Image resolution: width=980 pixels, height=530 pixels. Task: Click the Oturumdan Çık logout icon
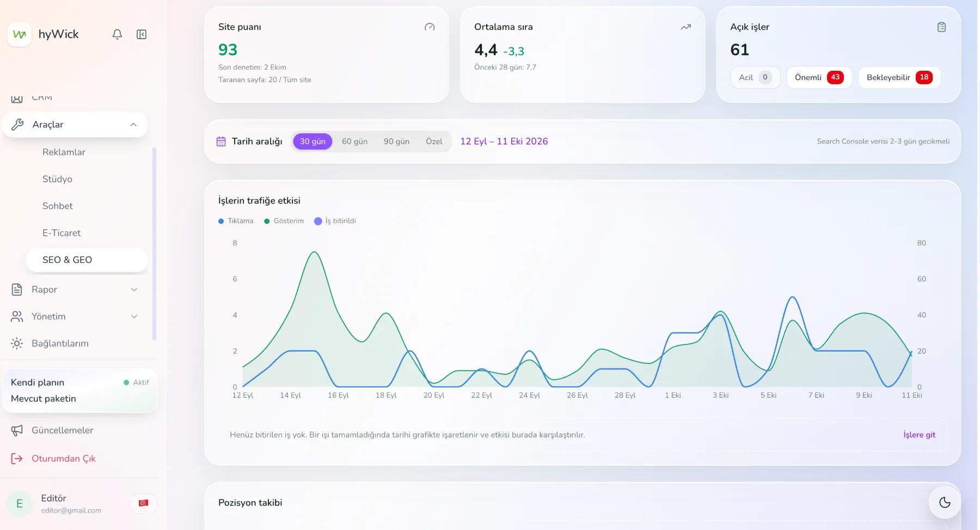pyautogui.click(x=17, y=459)
